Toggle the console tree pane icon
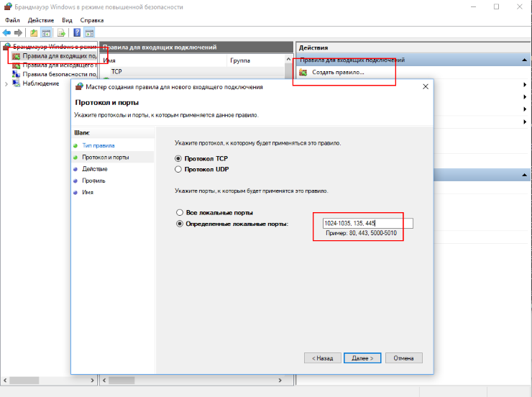The height and width of the screenshot is (397, 532). (46, 33)
